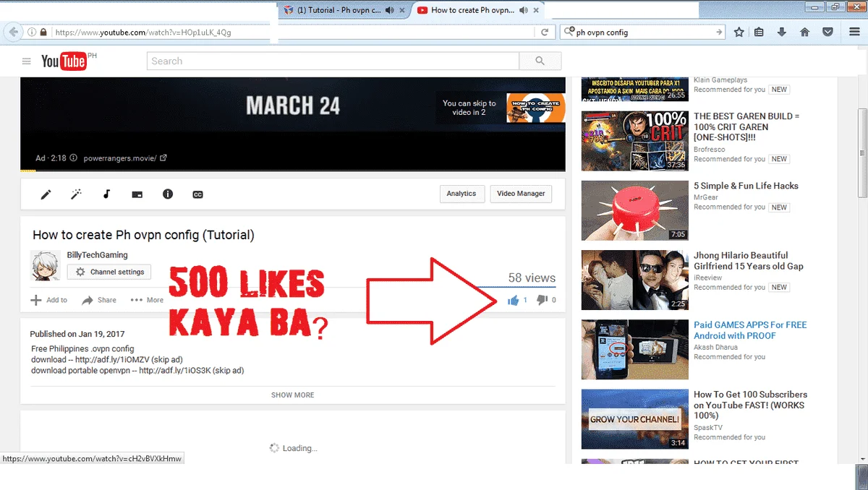Reload the page with refresh icon

click(545, 32)
